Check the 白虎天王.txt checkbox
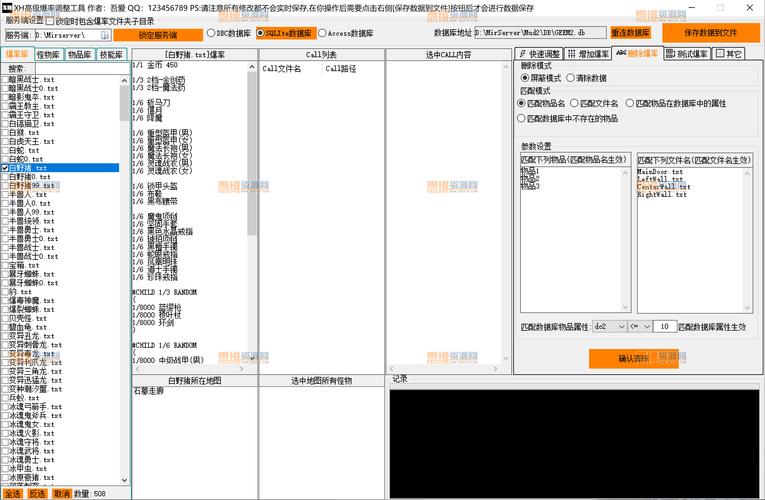The image size is (765, 500). coord(5,141)
